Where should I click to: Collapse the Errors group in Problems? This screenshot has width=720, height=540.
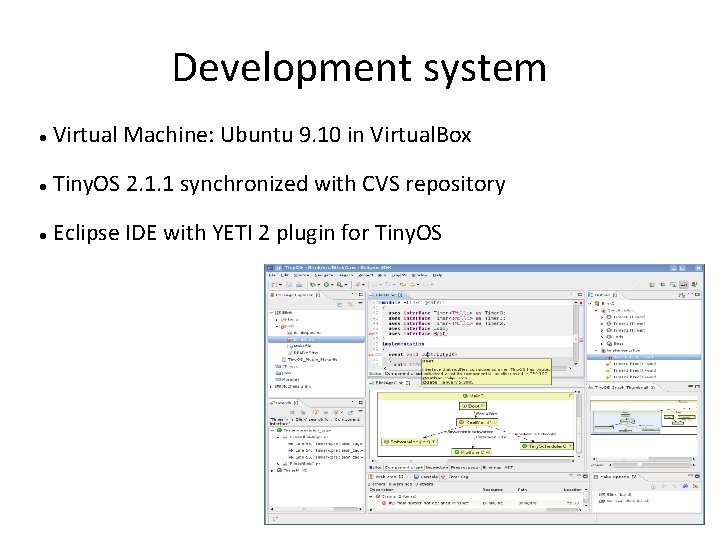[x=371, y=497]
